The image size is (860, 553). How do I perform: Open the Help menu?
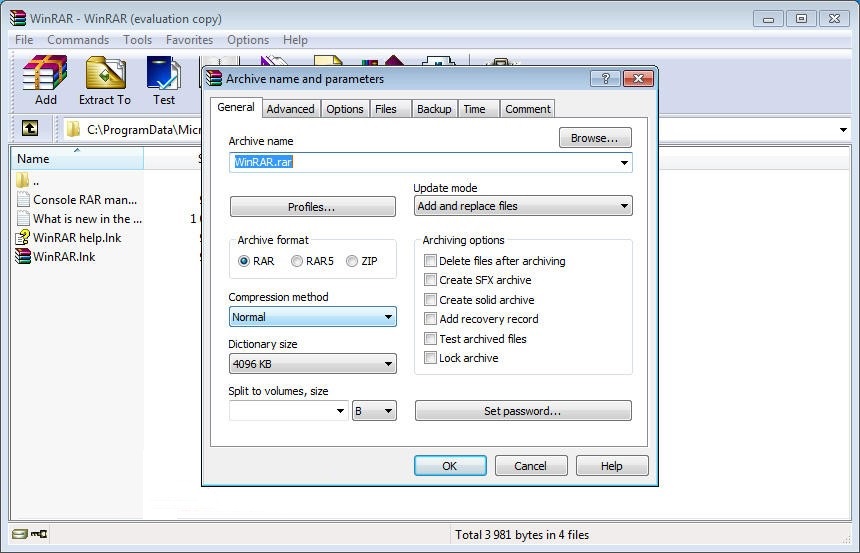(x=295, y=40)
